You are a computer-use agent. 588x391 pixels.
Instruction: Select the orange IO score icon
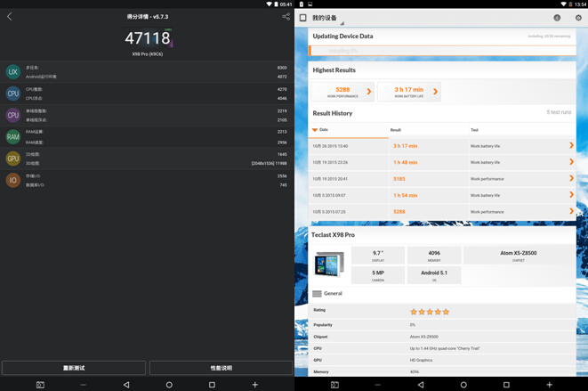(13, 180)
